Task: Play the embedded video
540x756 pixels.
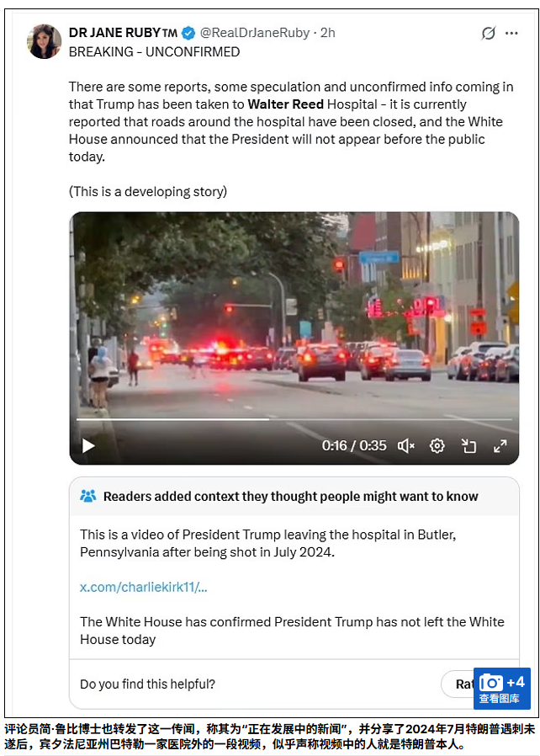Action: pos(88,445)
